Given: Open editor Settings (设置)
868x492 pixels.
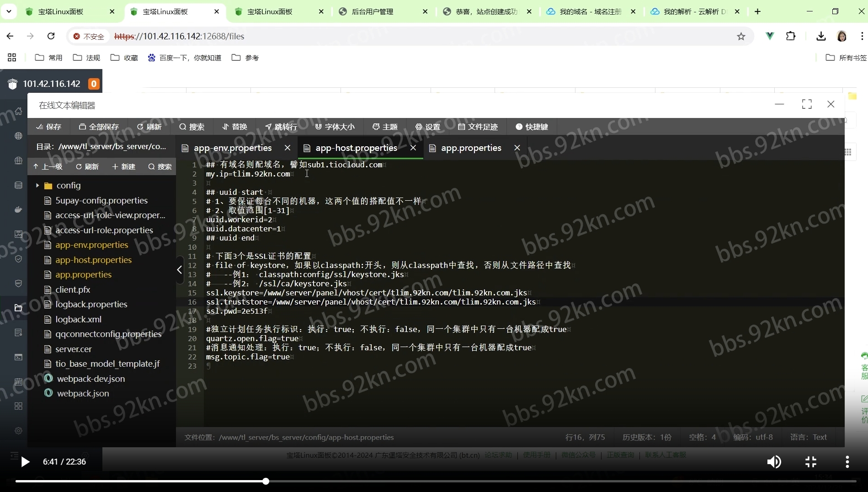Looking at the screenshot, I should click(x=427, y=127).
